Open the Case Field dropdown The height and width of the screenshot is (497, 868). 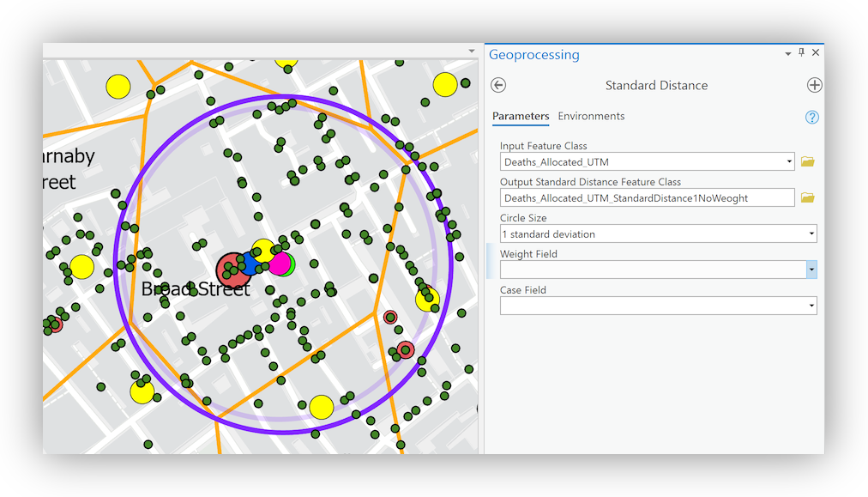point(811,306)
